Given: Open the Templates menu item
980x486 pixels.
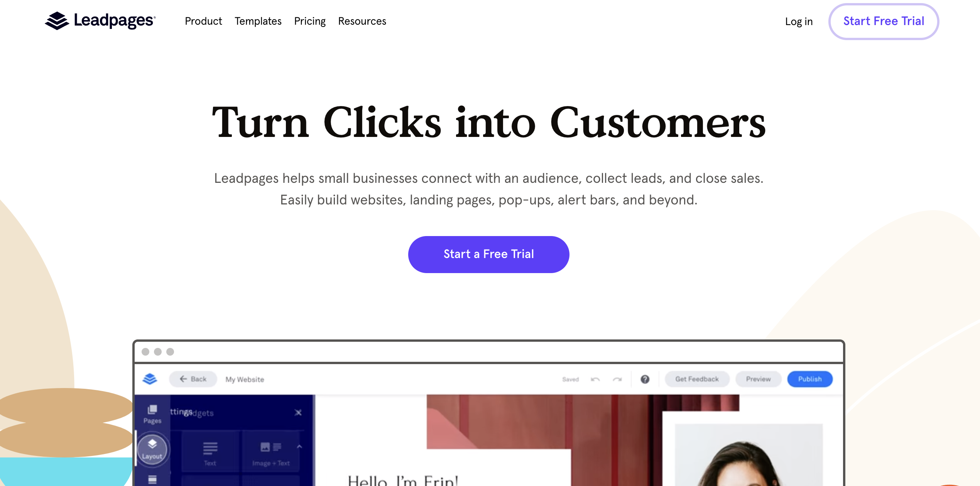Looking at the screenshot, I should tap(257, 20).
